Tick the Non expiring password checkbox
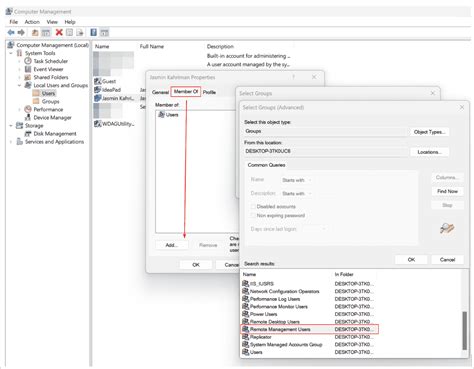 click(x=253, y=216)
